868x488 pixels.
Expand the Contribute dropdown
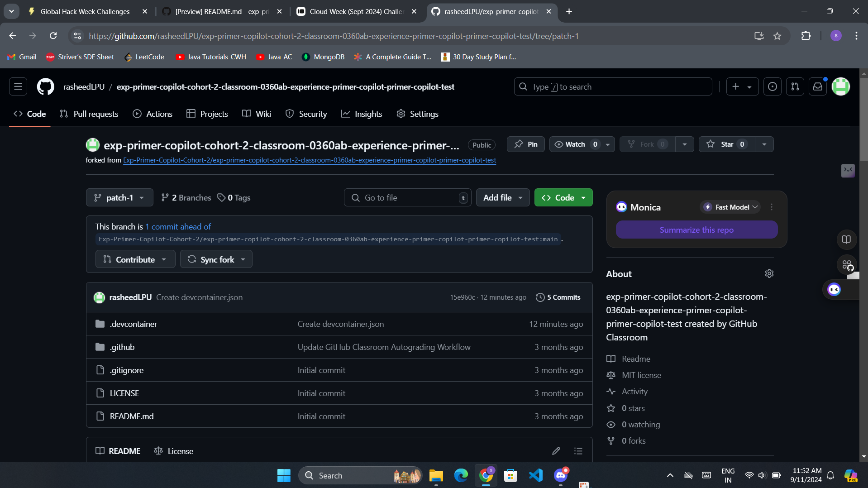coord(135,259)
